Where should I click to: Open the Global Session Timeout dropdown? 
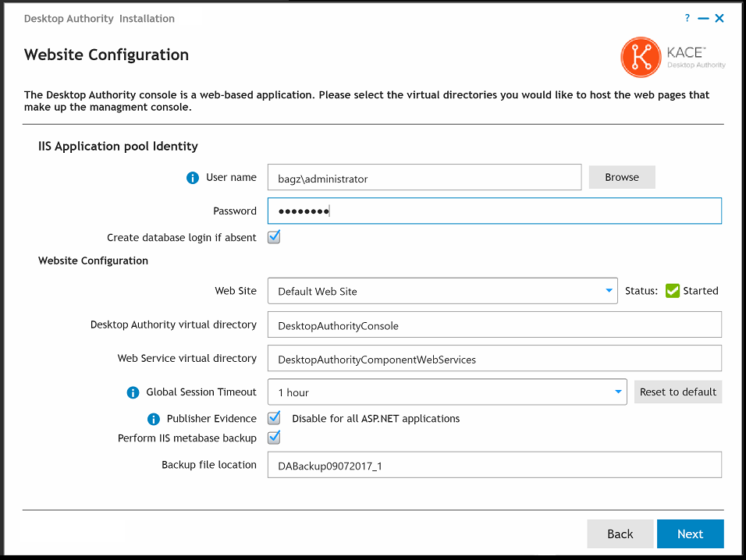tap(618, 392)
